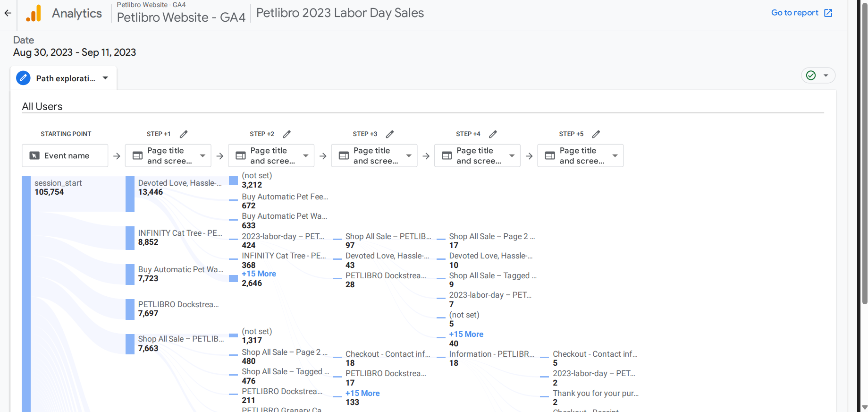Edit STEP +5 with pencil icon
This screenshot has width=868, height=412.
click(x=596, y=134)
